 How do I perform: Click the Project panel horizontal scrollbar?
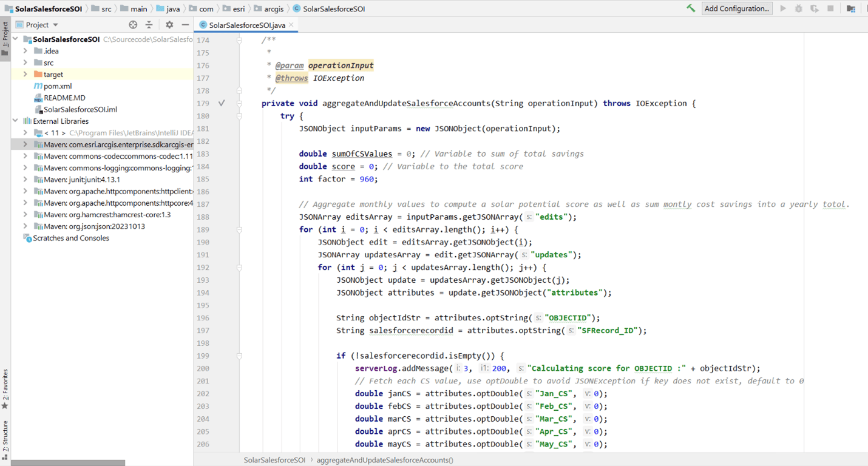coord(68,462)
